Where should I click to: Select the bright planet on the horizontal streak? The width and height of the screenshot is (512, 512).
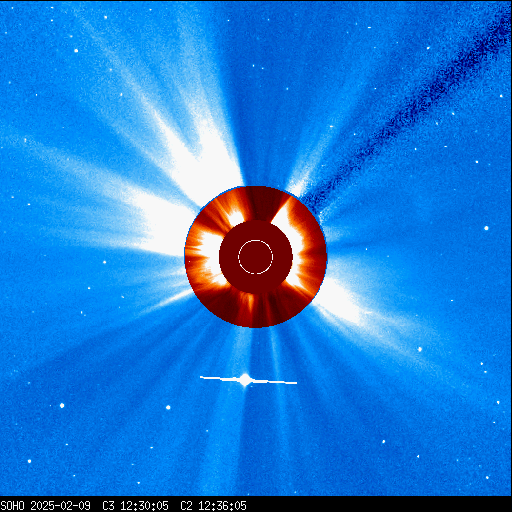pyautogui.click(x=245, y=379)
